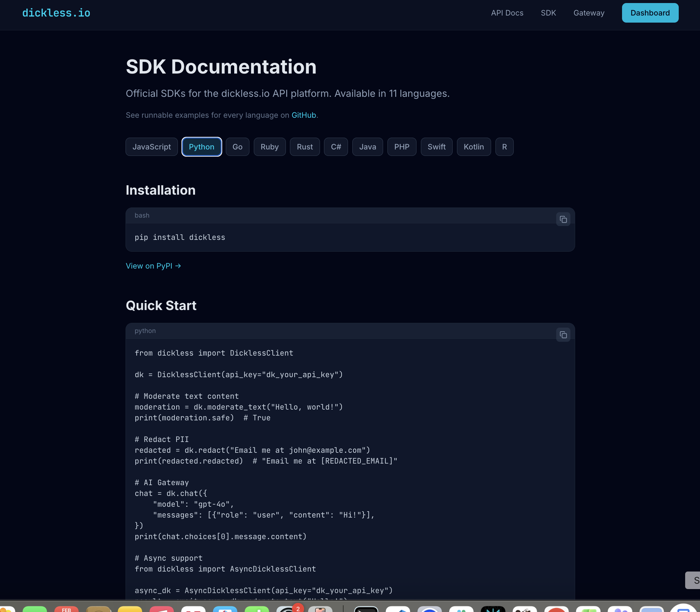700x612 pixels.
Task: View runnable examples on GitHub
Action: tap(303, 115)
